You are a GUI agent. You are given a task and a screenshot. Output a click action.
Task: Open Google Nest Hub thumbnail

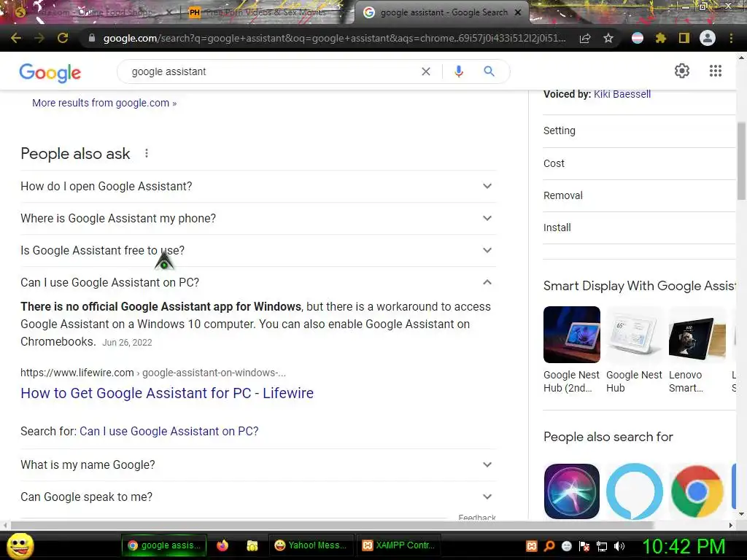click(634, 335)
